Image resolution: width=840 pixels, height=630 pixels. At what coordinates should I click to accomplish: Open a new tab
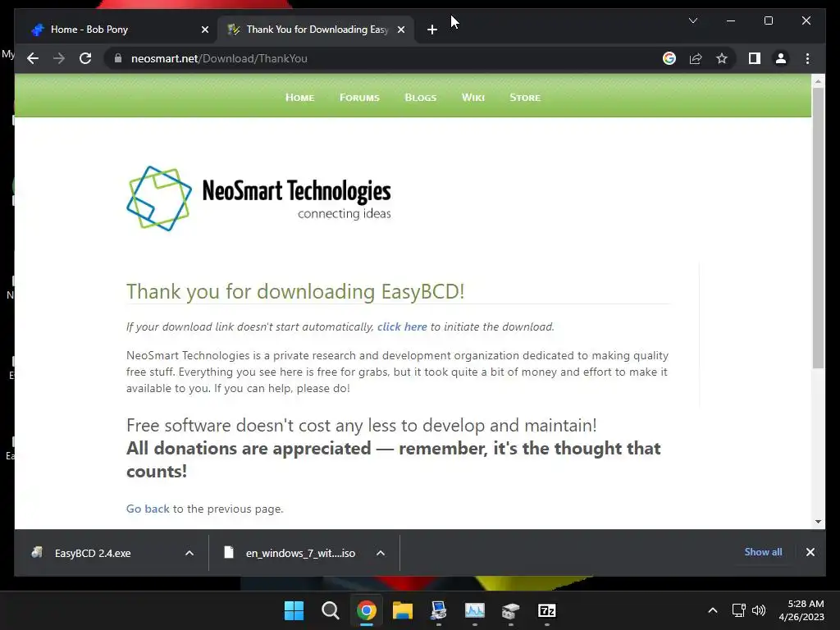pyautogui.click(x=431, y=30)
